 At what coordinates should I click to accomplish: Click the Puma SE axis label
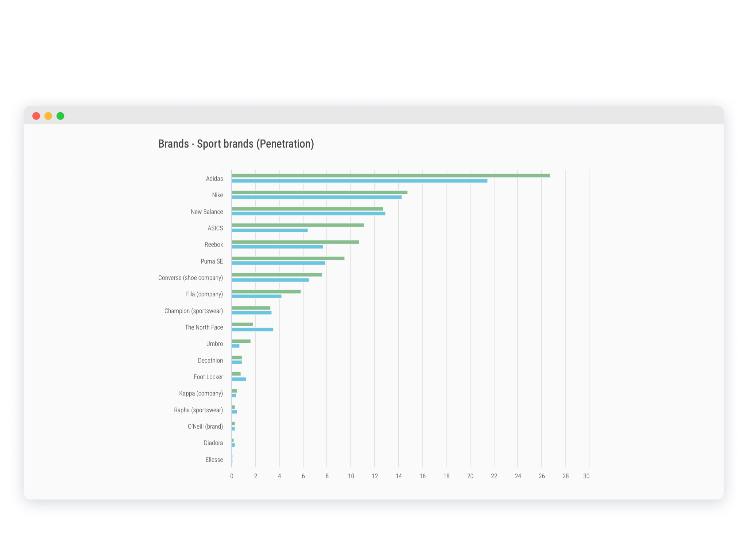[212, 261]
